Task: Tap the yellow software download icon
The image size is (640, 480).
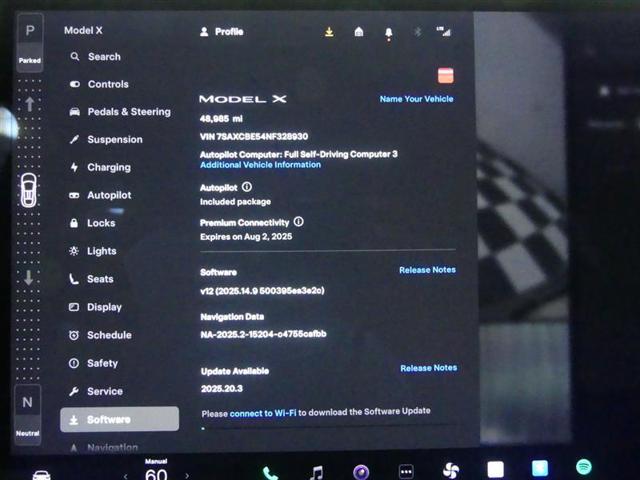Action: click(329, 32)
